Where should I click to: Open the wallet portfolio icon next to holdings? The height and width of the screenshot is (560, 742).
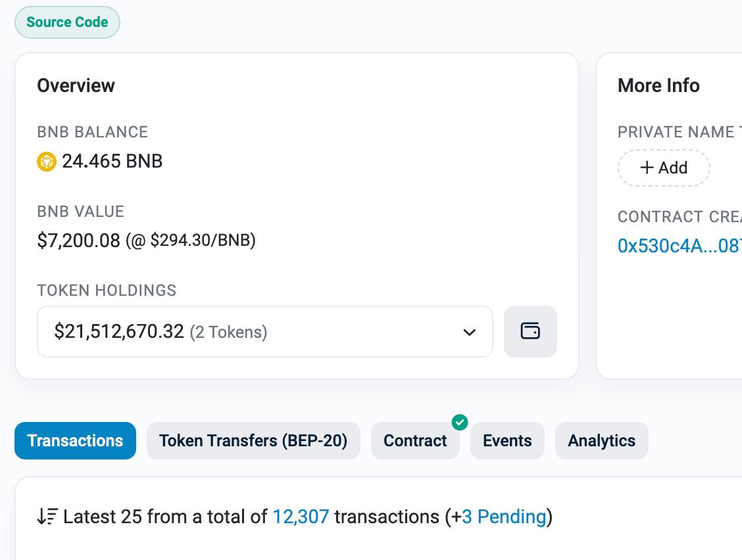coord(530,331)
